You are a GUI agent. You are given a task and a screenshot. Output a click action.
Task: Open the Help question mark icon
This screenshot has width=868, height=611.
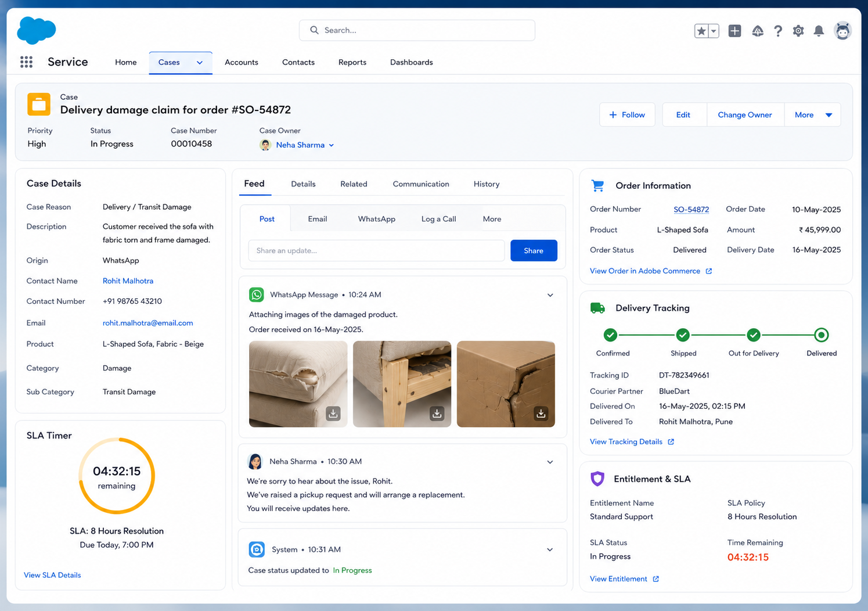coord(778,31)
